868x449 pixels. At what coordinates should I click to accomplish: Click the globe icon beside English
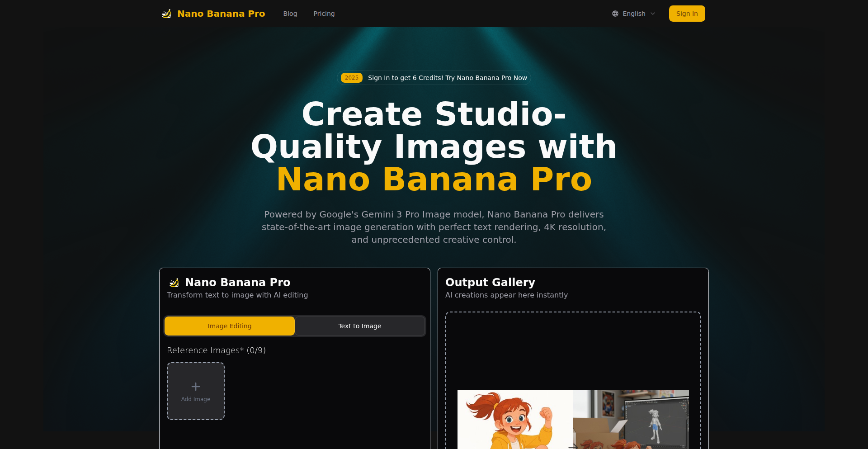(x=615, y=14)
